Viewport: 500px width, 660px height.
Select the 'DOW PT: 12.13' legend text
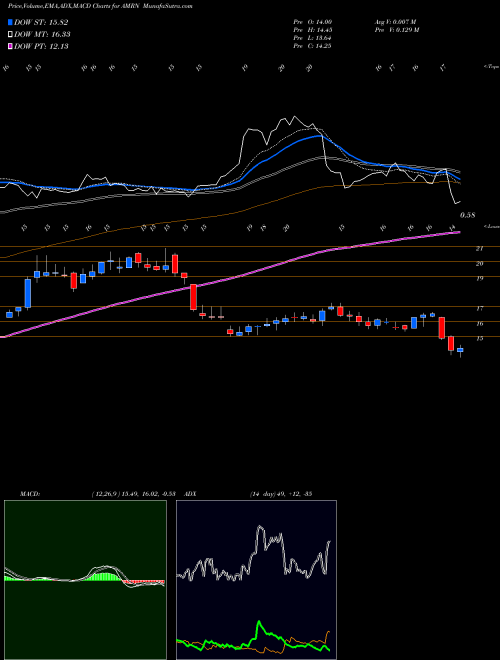pos(41,46)
